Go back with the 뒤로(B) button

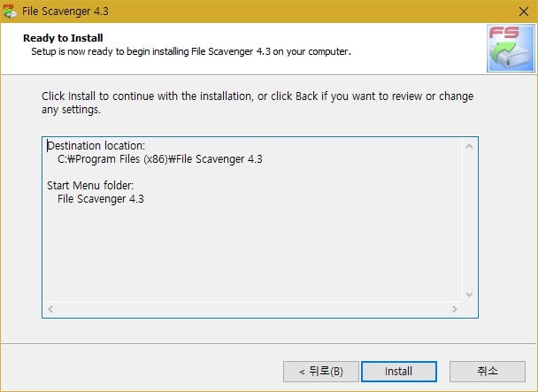(321, 372)
